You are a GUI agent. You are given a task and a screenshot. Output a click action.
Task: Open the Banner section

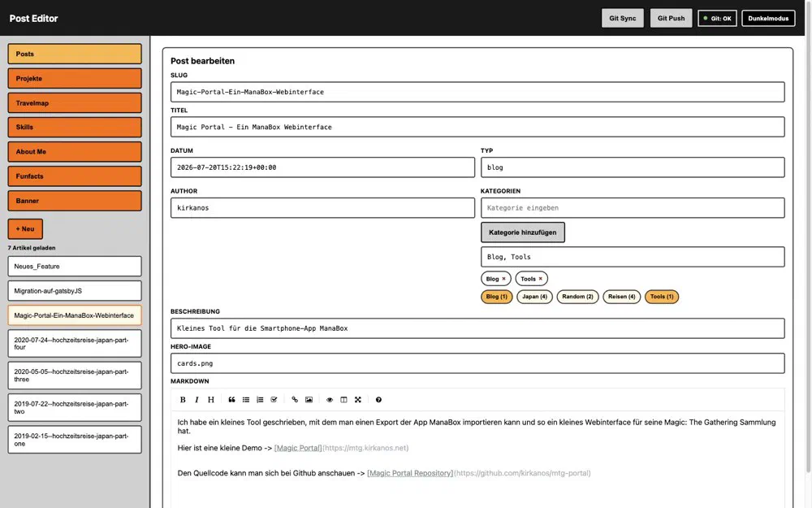[x=75, y=201]
